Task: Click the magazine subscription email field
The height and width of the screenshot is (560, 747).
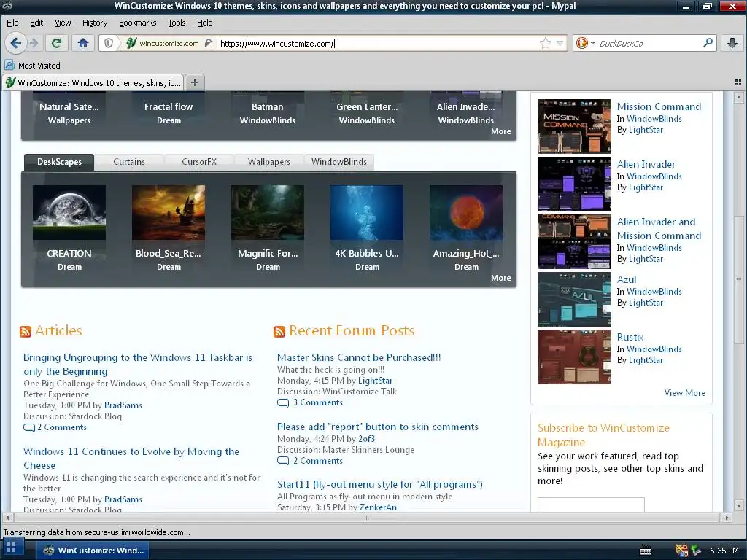Action: (x=591, y=505)
